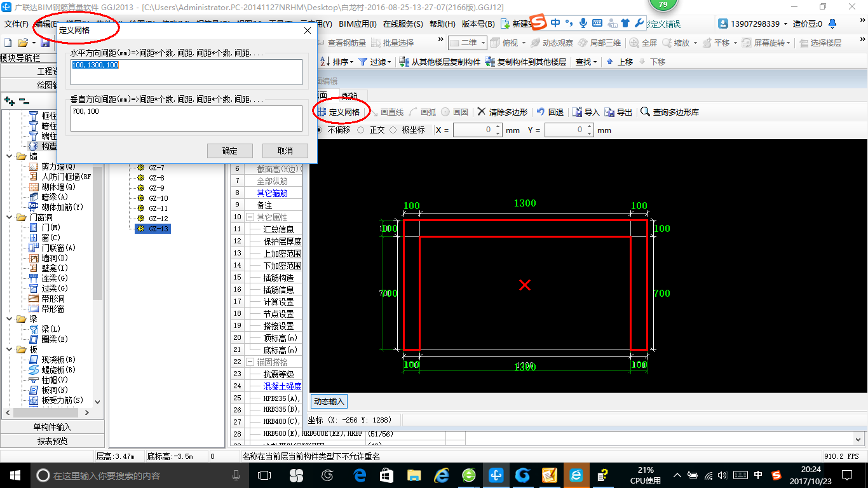
Task: Open the 缩放 zoom dropdown arrow
Action: (x=695, y=43)
